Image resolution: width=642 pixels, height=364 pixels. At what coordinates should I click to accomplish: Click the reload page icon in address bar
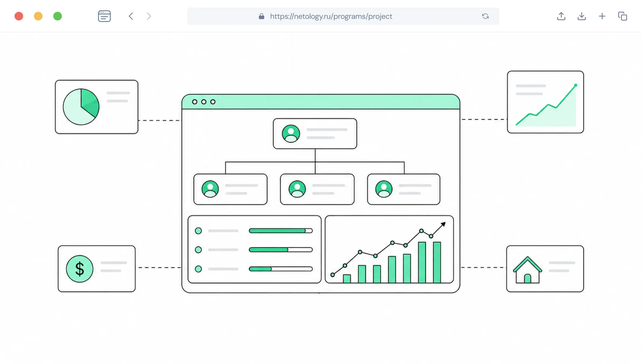485,16
